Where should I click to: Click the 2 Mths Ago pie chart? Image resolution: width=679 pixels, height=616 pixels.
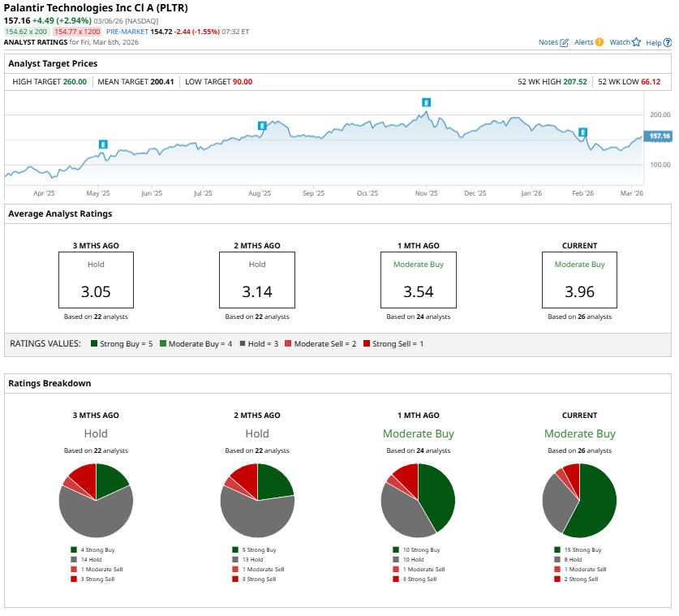click(257, 501)
